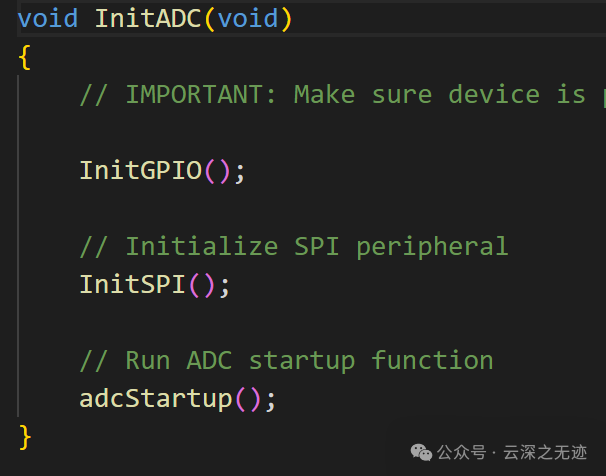606x476 pixels.
Task: Click the WeChat logo icon in watermark
Action: pyautogui.click(x=421, y=452)
